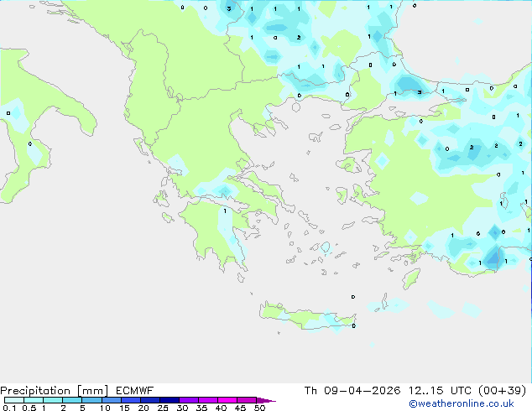Select the 30 mm purple legend swatch

(188, 400)
